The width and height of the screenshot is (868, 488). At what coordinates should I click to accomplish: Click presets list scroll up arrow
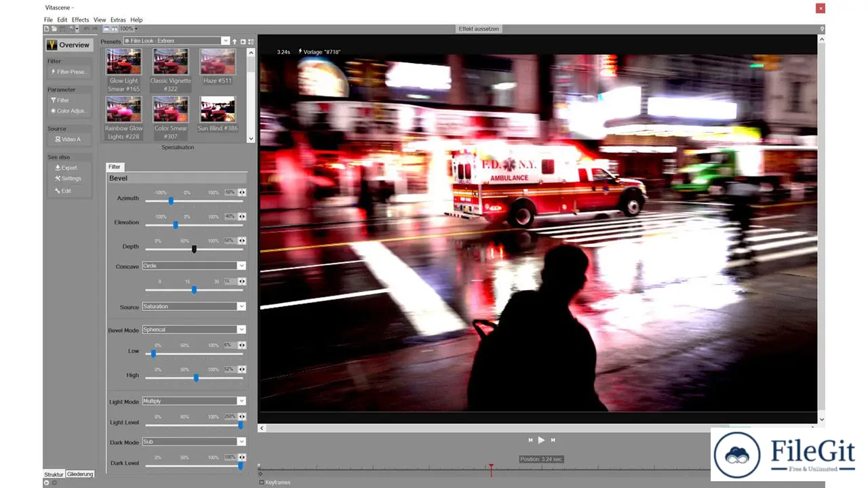[x=251, y=52]
